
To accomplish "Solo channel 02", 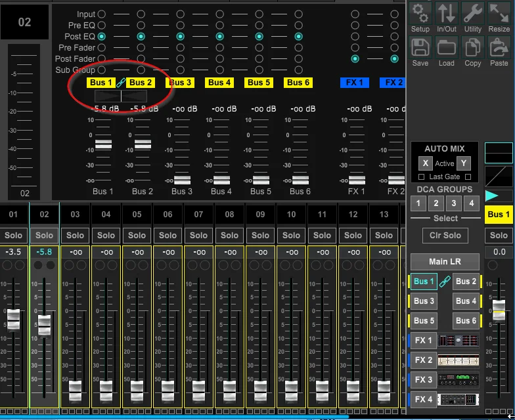I will (x=45, y=236).
